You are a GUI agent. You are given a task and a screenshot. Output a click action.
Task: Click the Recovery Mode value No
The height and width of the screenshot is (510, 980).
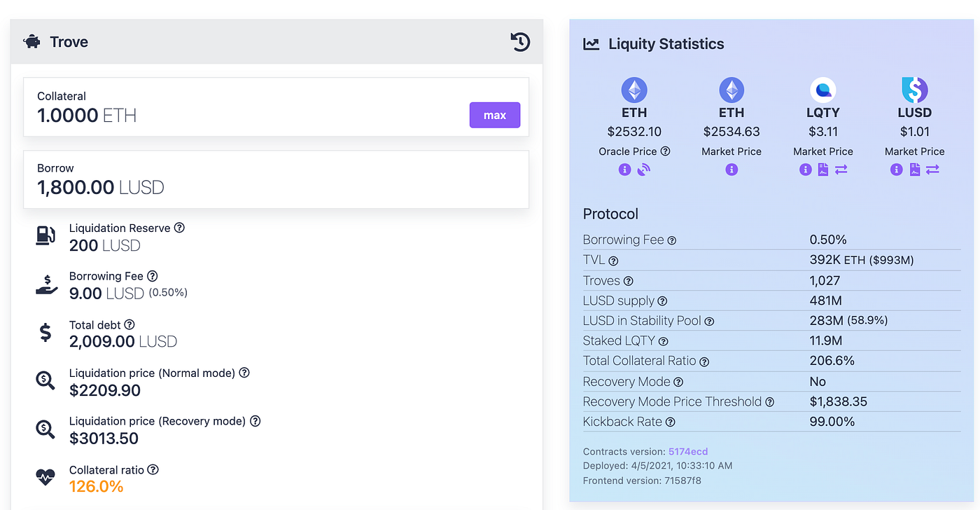(x=818, y=382)
